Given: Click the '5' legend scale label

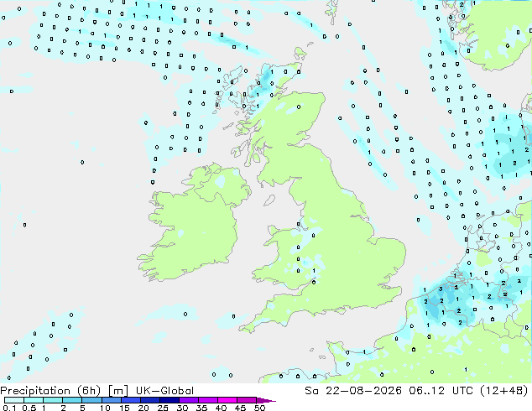Looking at the screenshot, I should click(x=82, y=408).
